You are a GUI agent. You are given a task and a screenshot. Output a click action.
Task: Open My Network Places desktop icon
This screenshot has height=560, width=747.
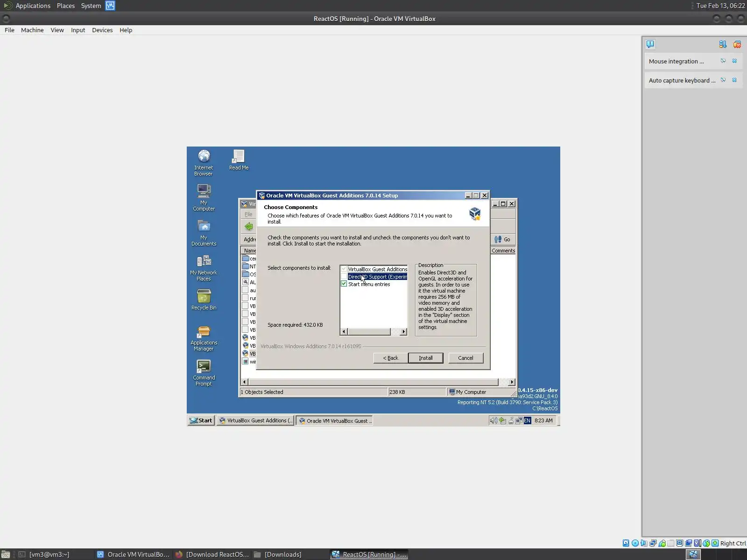click(x=204, y=267)
